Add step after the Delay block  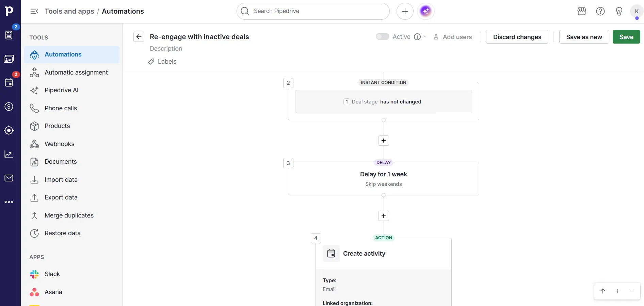(384, 216)
